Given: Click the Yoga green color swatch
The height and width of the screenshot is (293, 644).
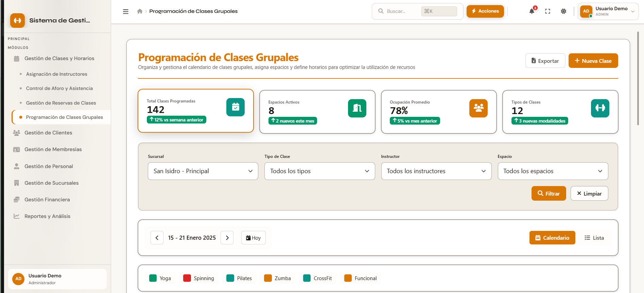Looking at the screenshot, I should pyautogui.click(x=153, y=278).
